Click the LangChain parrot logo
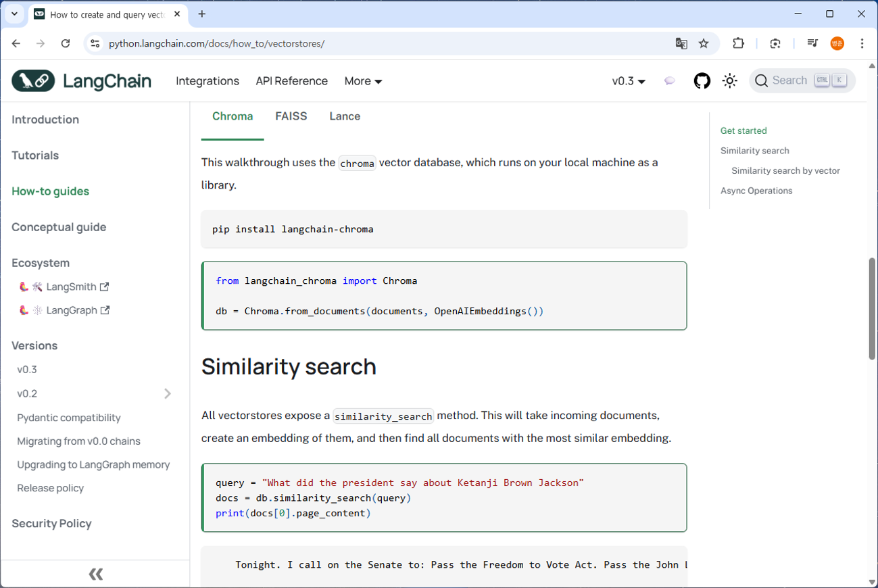878x588 pixels. (x=33, y=81)
